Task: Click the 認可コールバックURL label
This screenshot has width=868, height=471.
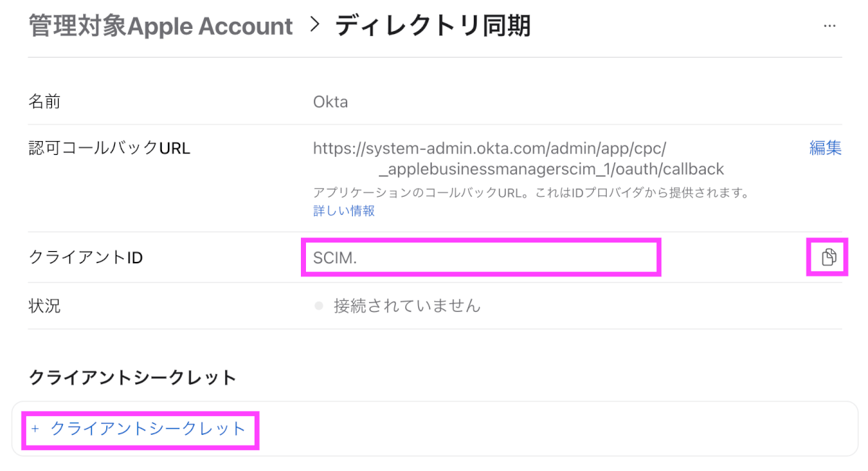Action: 109,148
